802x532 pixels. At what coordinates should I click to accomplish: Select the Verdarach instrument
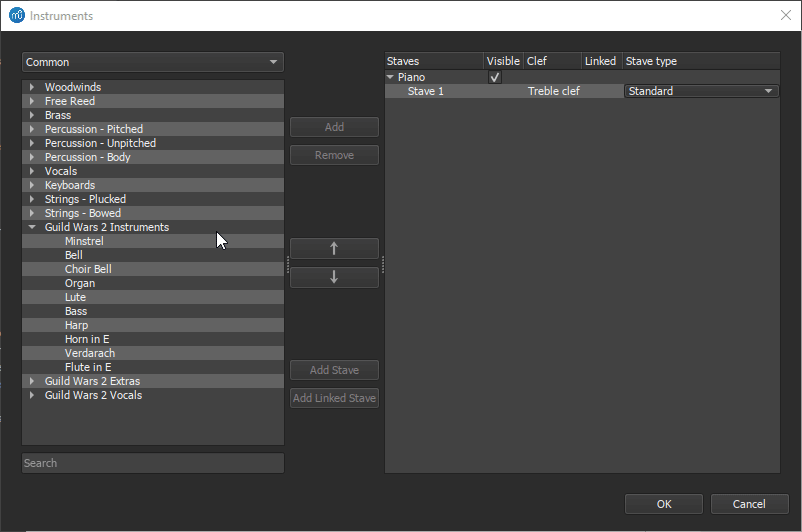tap(152, 353)
